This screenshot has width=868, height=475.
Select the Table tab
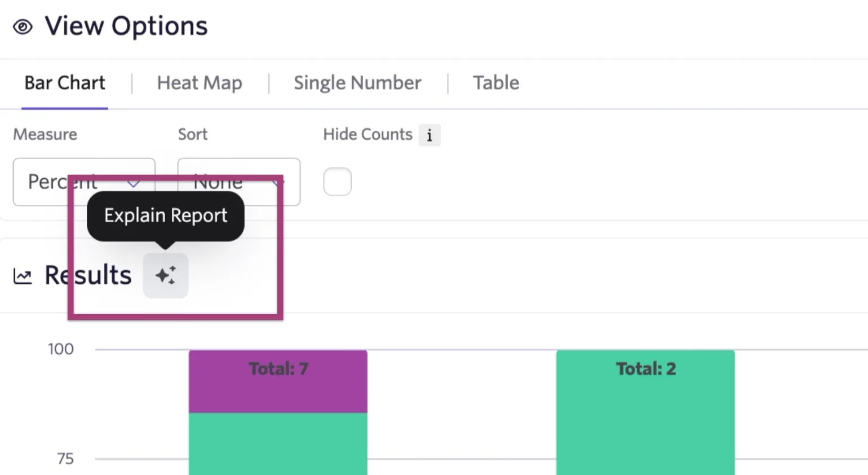[x=496, y=83]
